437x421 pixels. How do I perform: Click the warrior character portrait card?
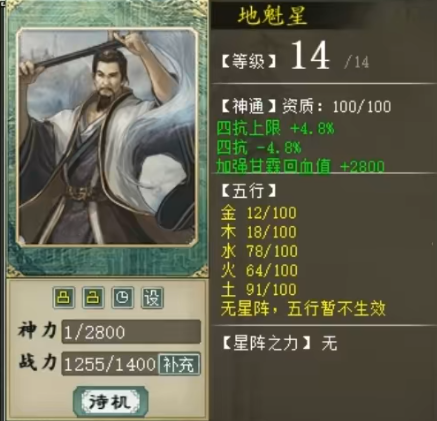click(x=107, y=137)
